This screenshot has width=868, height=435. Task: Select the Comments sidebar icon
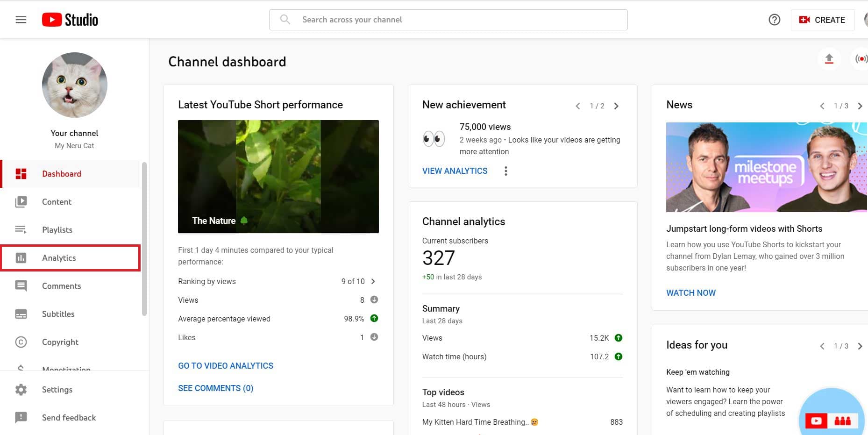21,285
